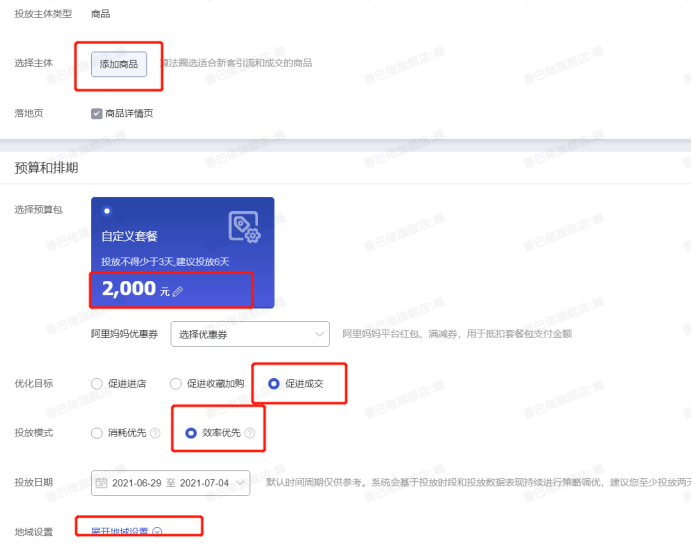Click the coupon tag gear icon on 自定义套餐 card
This screenshot has width=692, height=545.
tap(244, 227)
